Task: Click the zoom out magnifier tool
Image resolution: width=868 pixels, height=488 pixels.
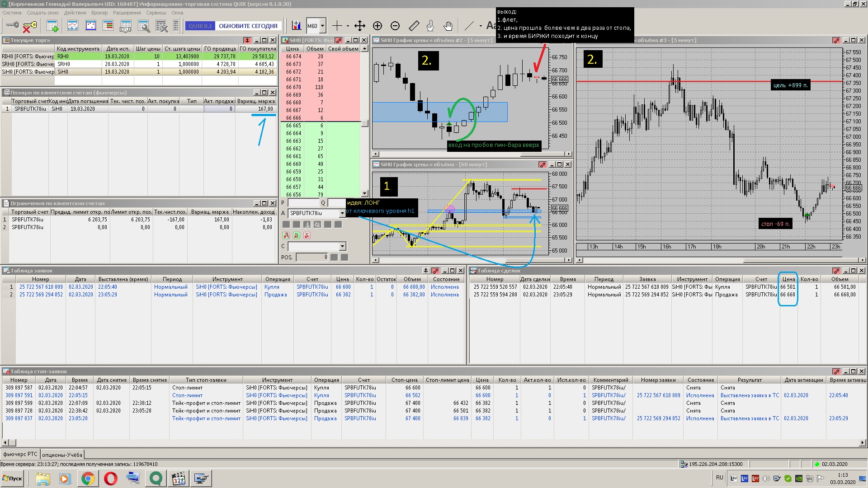Action: coord(395,26)
